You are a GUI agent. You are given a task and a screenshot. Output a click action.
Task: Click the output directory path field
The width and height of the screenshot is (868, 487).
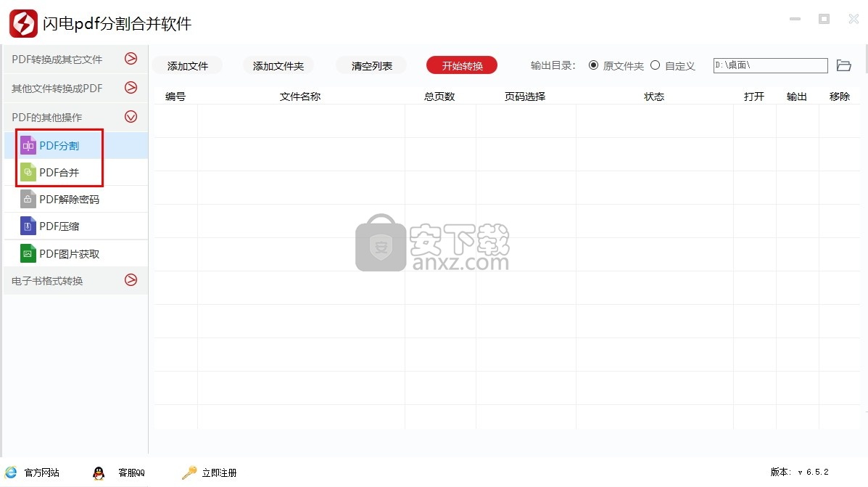(x=771, y=65)
